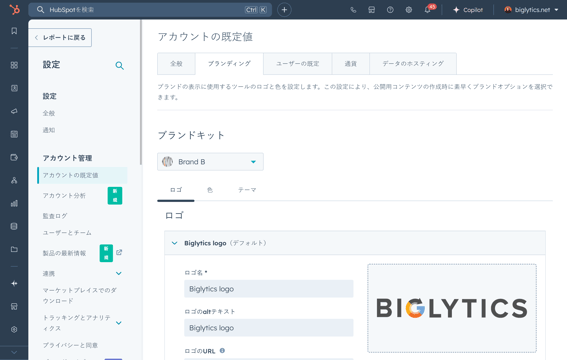Click the ロゴのaltテキスト input field
The height and width of the screenshot is (360, 567).
(x=269, y=328)
